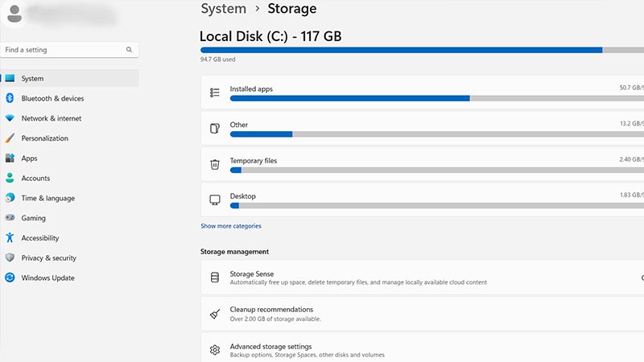Go to the Personalization section
The height and width of the screenshot is (362, 644).
point(44,138)
